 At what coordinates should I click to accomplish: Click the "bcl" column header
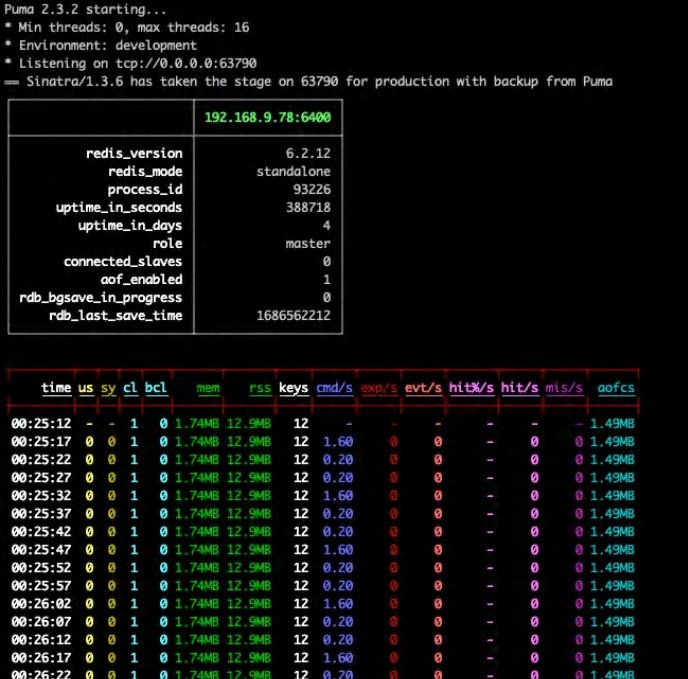(x=156, y=387)
